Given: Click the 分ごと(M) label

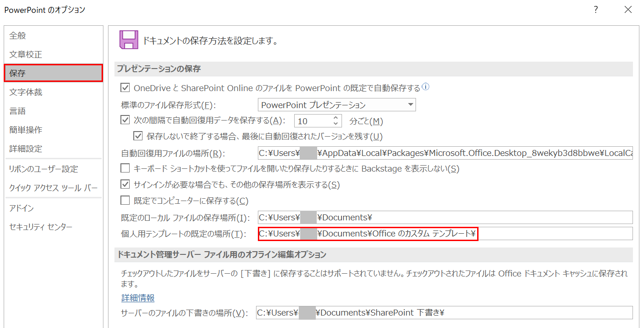Looking at the screenshot, I should click(x=366, y=121).
